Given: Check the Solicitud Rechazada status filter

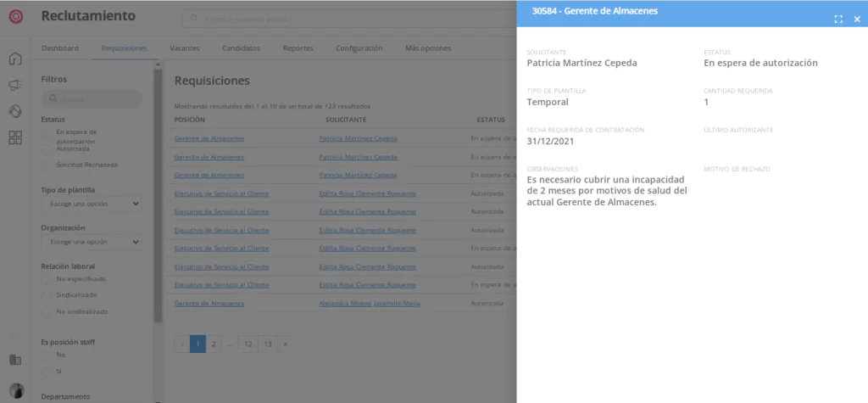Looking at the screenshot, I should (x=47, y=164).
